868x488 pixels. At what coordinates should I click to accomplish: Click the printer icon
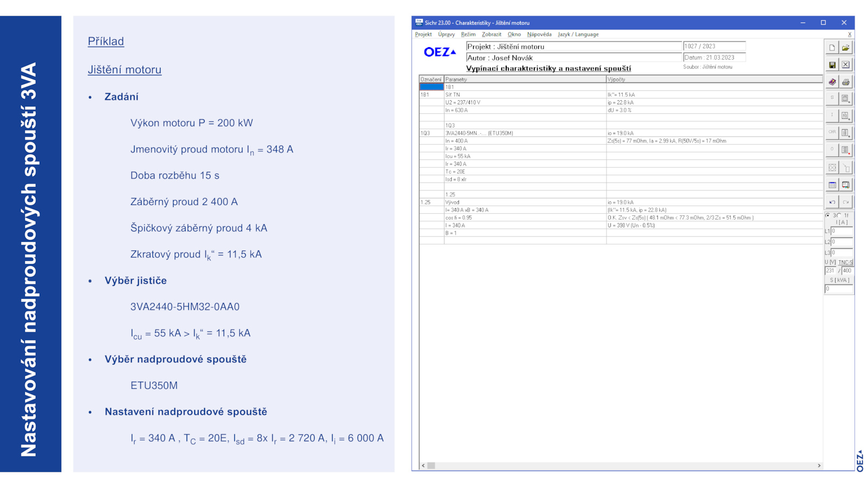[846, 82]
